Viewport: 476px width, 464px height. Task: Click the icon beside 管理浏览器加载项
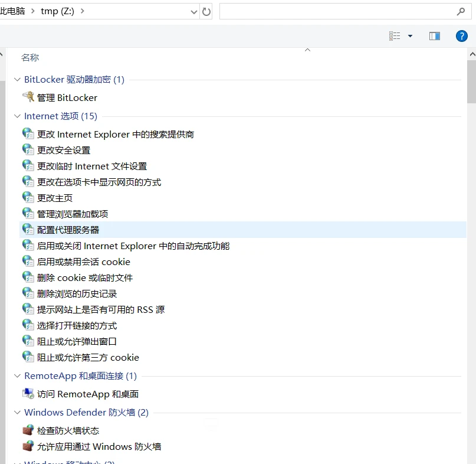pos(28,213)
